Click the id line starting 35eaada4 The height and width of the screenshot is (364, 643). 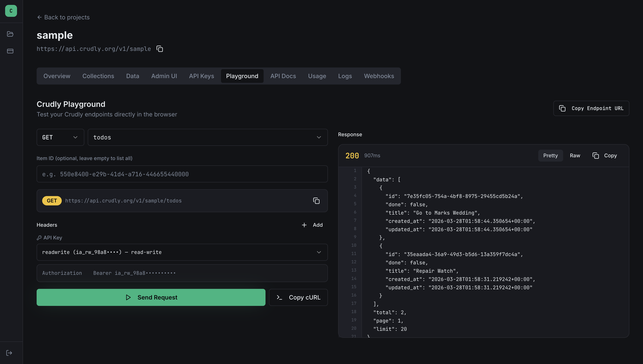point(454,254)
